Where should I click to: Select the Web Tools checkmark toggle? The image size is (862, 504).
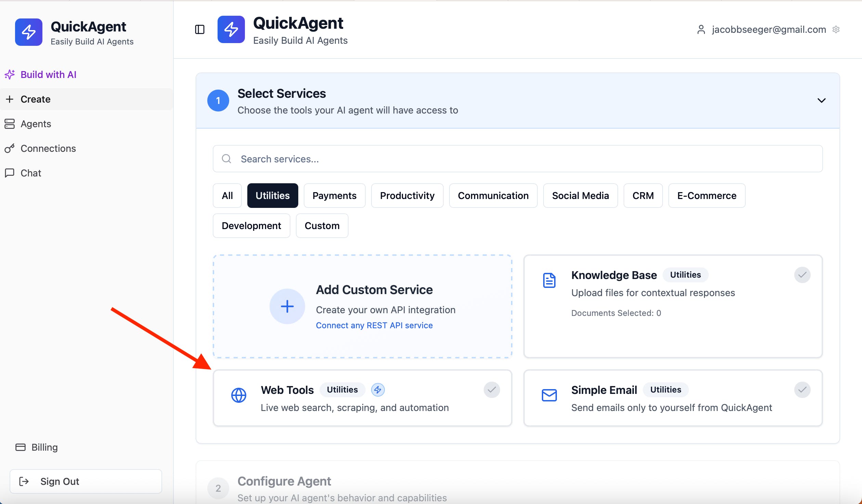click(492, 389)
